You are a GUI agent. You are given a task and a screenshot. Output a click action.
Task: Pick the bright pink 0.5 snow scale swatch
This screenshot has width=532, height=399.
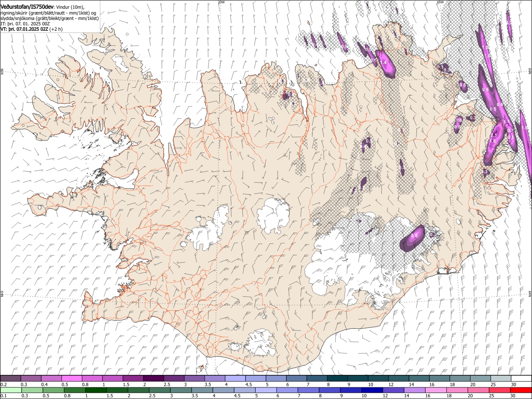[x=71, y=379]
